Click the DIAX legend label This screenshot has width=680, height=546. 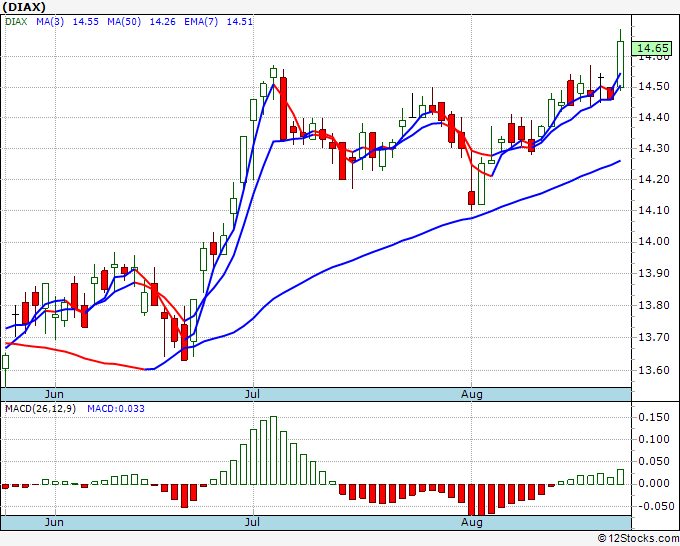tap(16, 22)
